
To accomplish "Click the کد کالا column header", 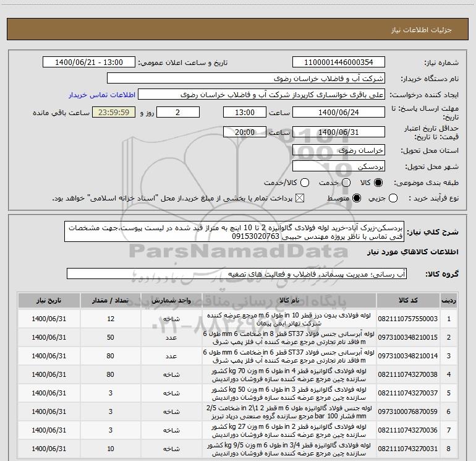I will tap(408, 300).
